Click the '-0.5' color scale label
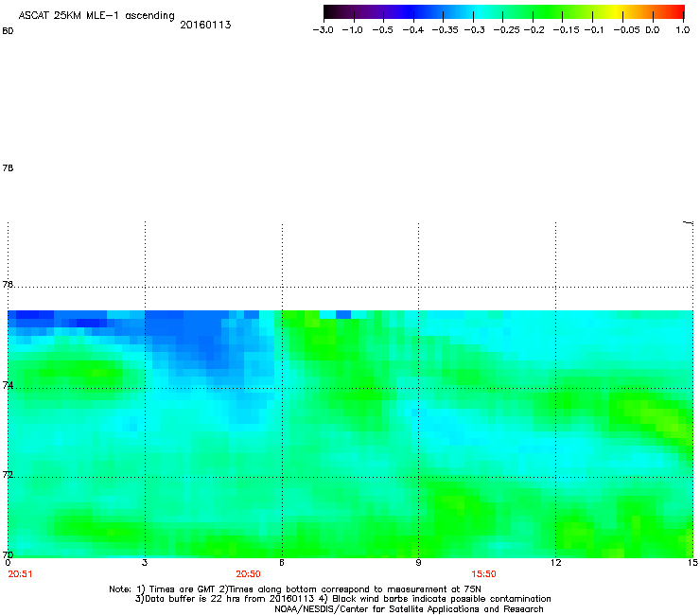The width and height of the screenshot is (700, 615). (x=382, y=30)
